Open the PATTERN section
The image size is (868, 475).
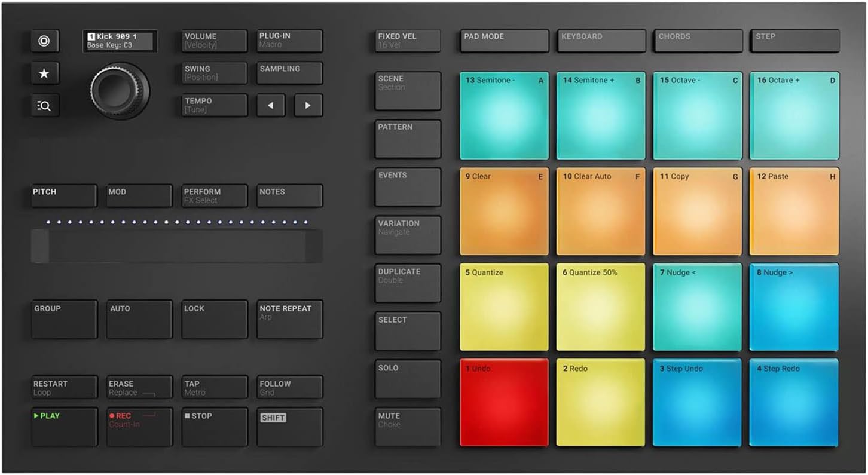407,138
